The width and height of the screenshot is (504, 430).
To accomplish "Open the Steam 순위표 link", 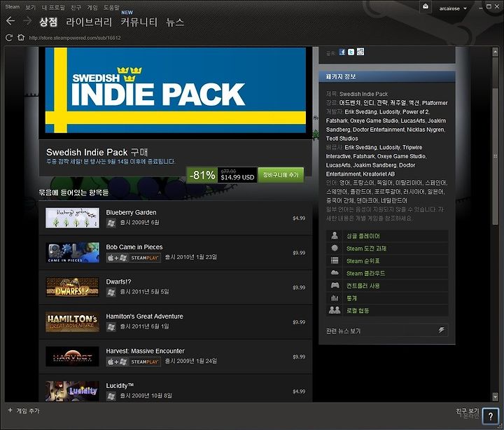I will [x=363, y=261].
